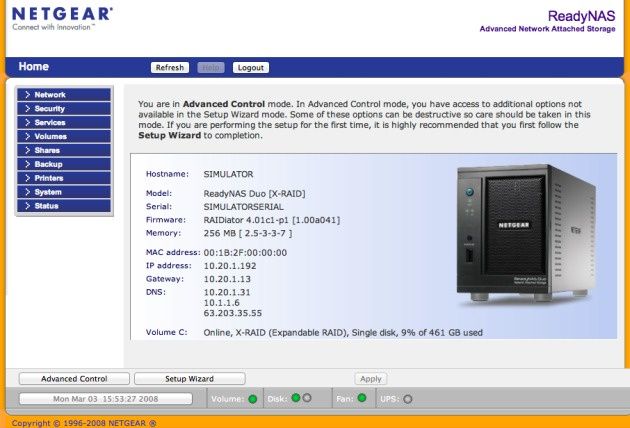Expand the Services menu arrow

[x=27, y=122]
